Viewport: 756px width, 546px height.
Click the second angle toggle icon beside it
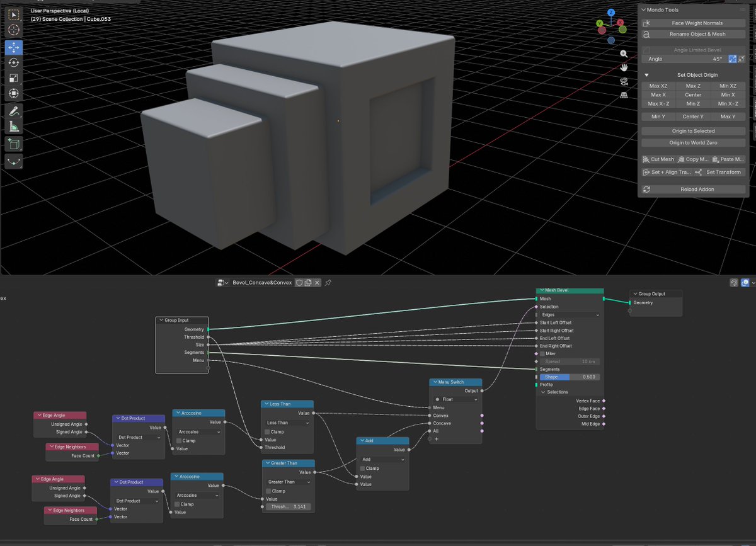point(742,59)
